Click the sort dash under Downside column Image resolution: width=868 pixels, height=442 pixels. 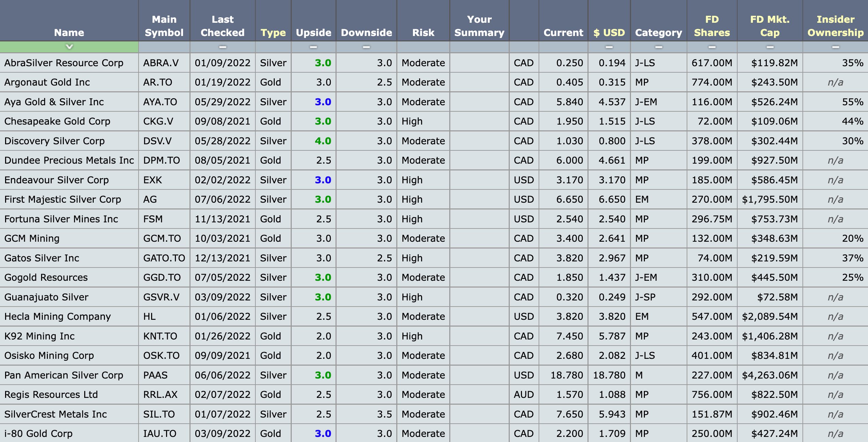pyautogui.click(x=366, y=47)
